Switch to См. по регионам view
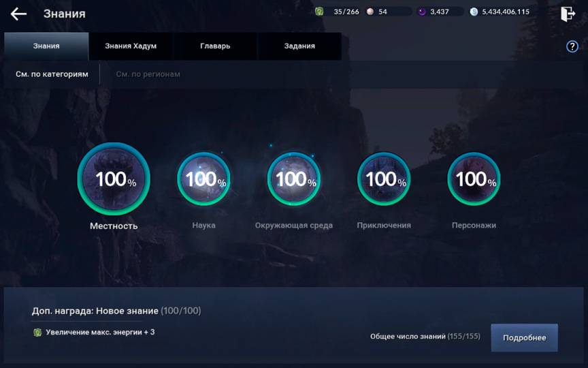Image resolution: width=588 pixels, height=368 pixels. [x=148, y=74]
